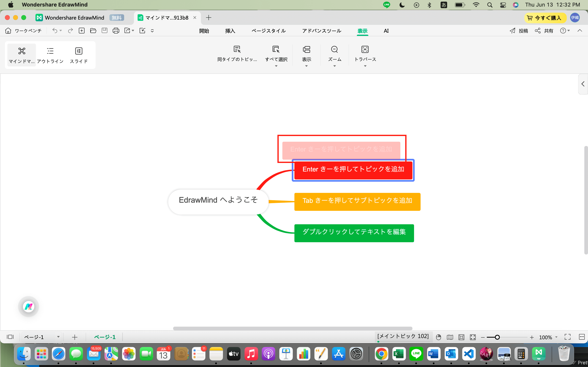Open the Print dialog icon

(x=116, y=31)
